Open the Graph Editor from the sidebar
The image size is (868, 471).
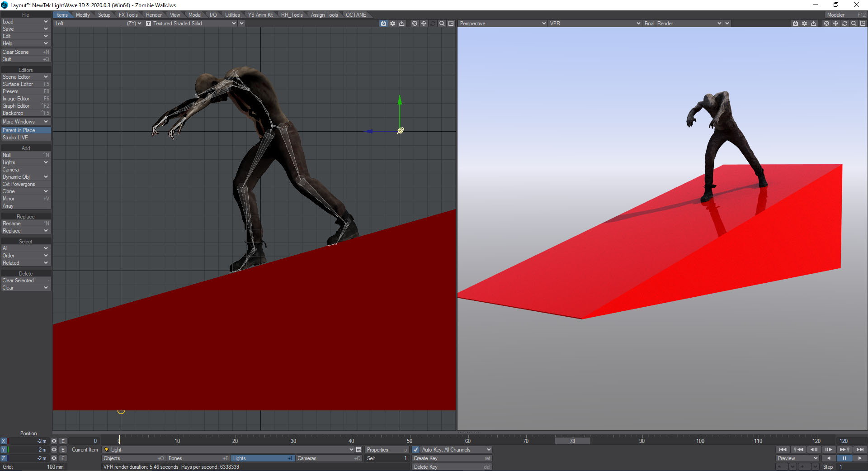(16, 105)
